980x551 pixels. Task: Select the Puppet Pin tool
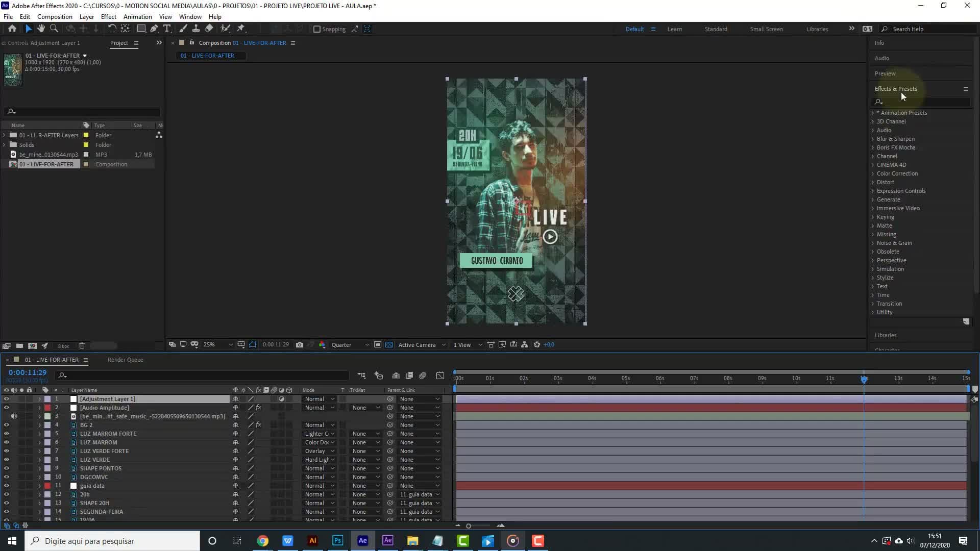point(241,29)
